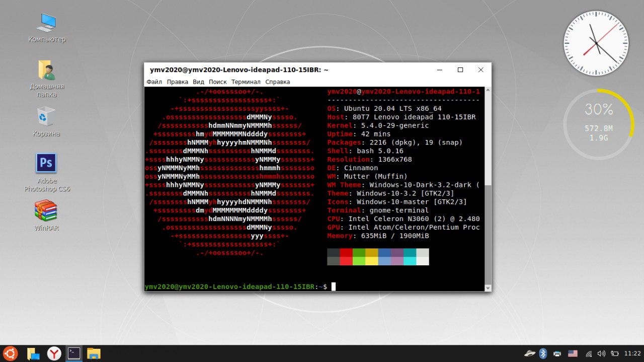Click the terminal icon in the taskbar
Image resolution: width=644 pixels, height=362 pixels.
(x=74, y=353)
